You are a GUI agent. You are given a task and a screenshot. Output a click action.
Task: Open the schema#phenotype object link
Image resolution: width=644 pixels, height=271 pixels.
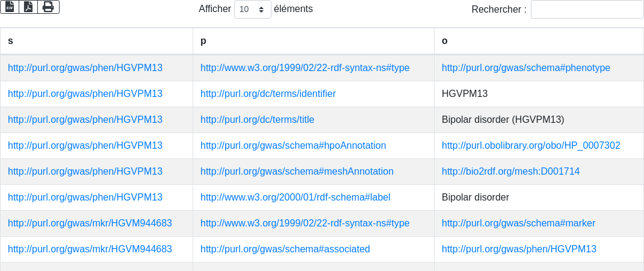[x=526, y=68]
